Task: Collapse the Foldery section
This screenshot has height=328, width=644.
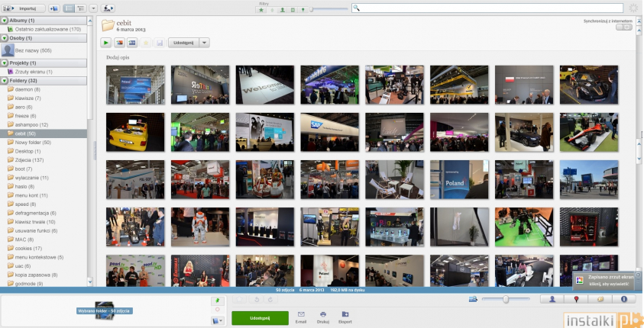Action: pos(5,80)
